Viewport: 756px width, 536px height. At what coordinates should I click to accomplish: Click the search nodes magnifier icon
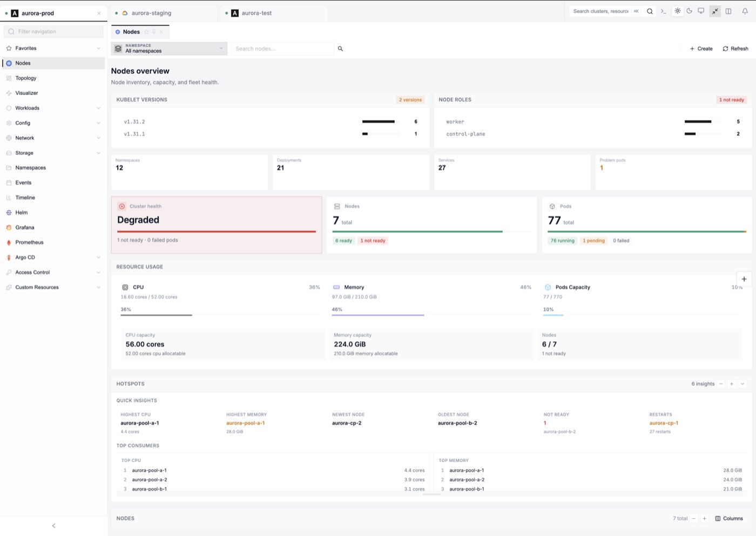[x=340, y=49]
